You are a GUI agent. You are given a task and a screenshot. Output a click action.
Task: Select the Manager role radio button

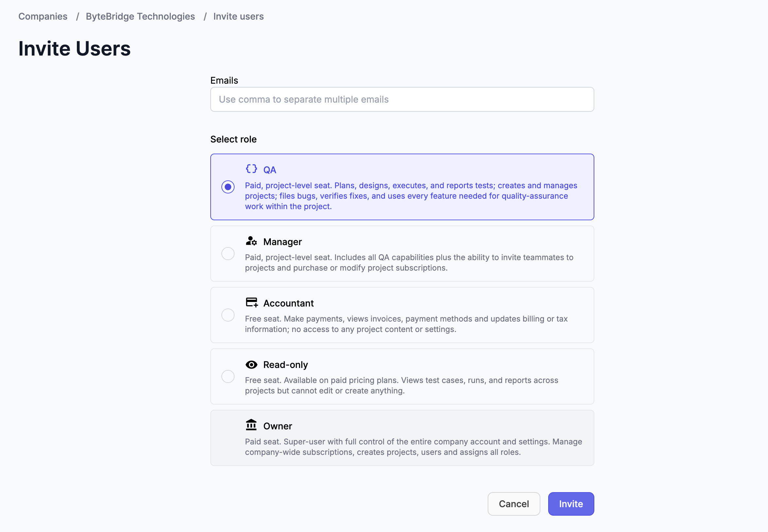(228, 254)
